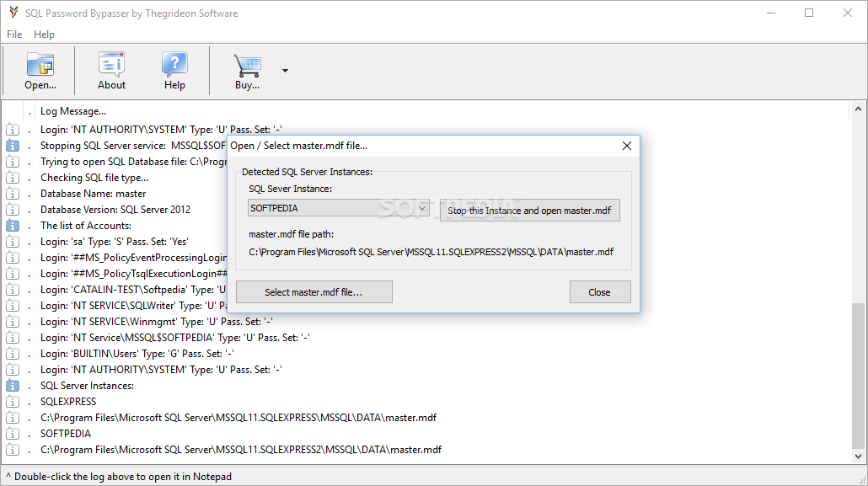This screenshot has height=486, width=868.
Task: Open the About toolbar icon
Action: coord(111,71)
